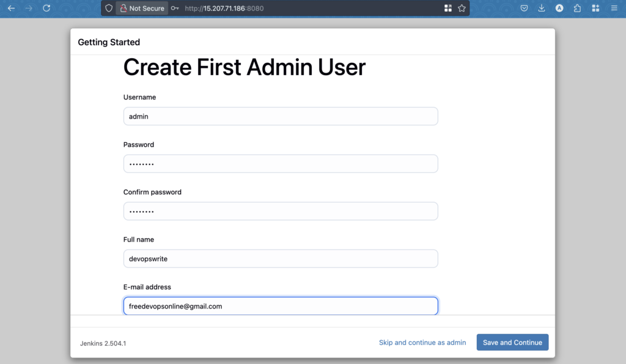This screenshot has height=364, width=626.
Task: Click the Save and Continue button
Action: [513, 343]
